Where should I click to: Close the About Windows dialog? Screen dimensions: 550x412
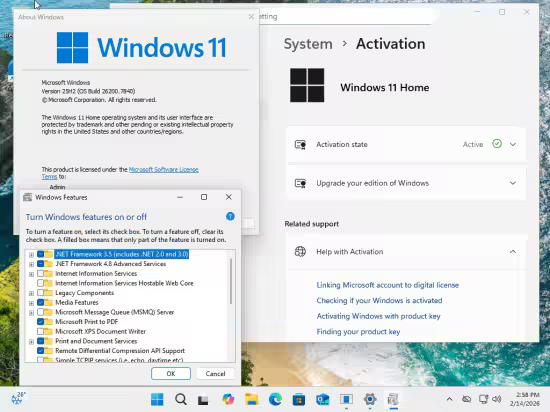tap(251, 17)
